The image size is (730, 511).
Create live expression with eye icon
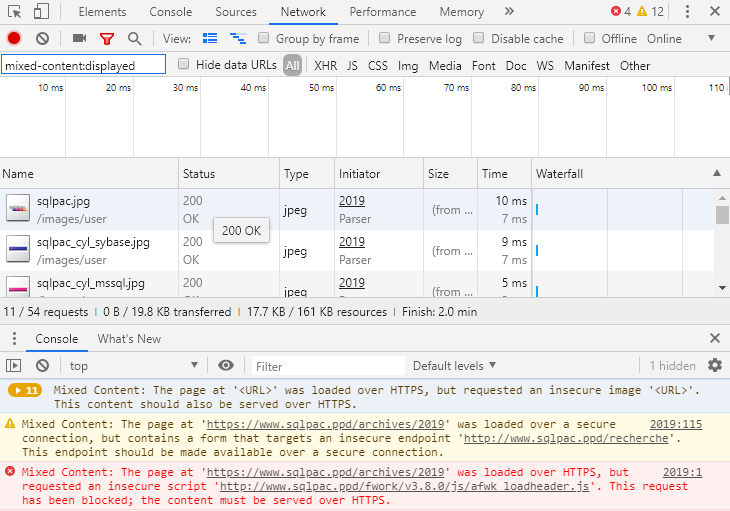226,365
